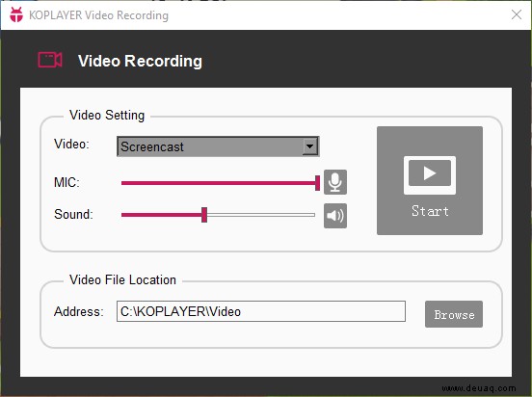The height and width of the screenshot is (397, 532).
Task: Click the MIC volume slider handle
Action: tap(318, 183)
